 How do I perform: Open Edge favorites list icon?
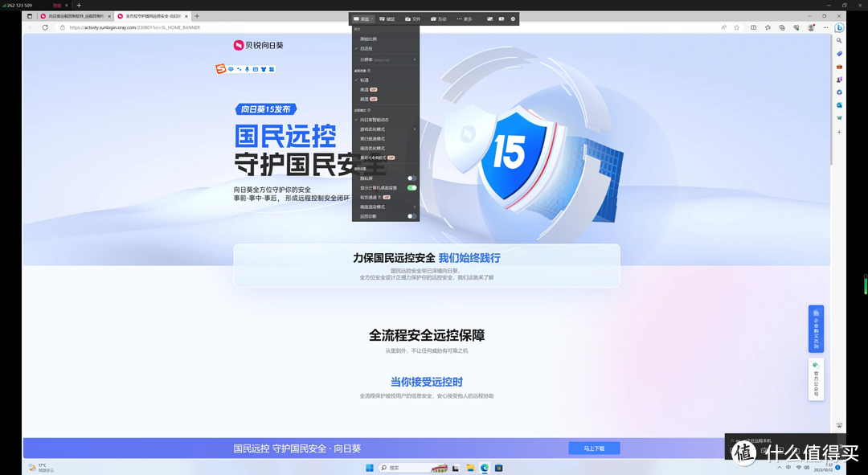(x=768, y=27)
